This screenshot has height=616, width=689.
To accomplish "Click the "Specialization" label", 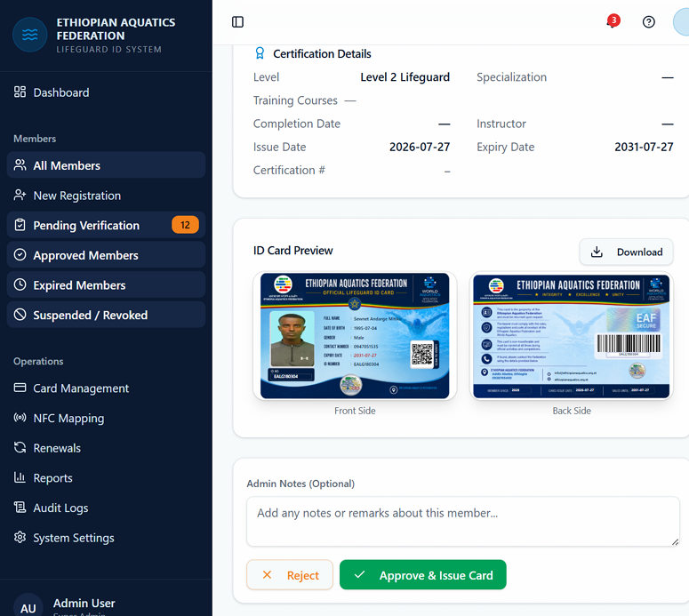I will pyautogui.click(x=511, y=77).
